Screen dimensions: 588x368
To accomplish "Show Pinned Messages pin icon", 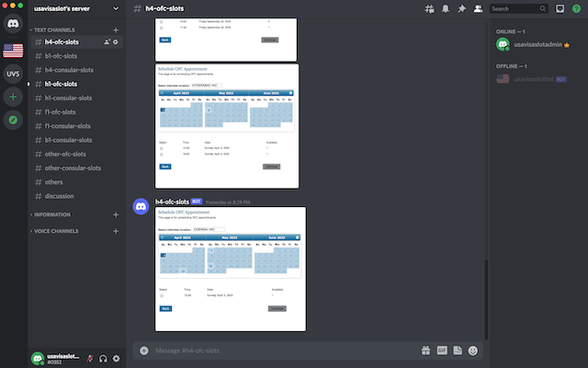I will click(x=461, y=8).
